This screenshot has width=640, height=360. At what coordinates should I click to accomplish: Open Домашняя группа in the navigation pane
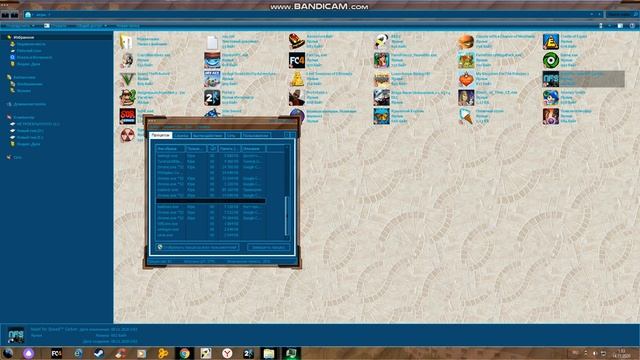29,104
